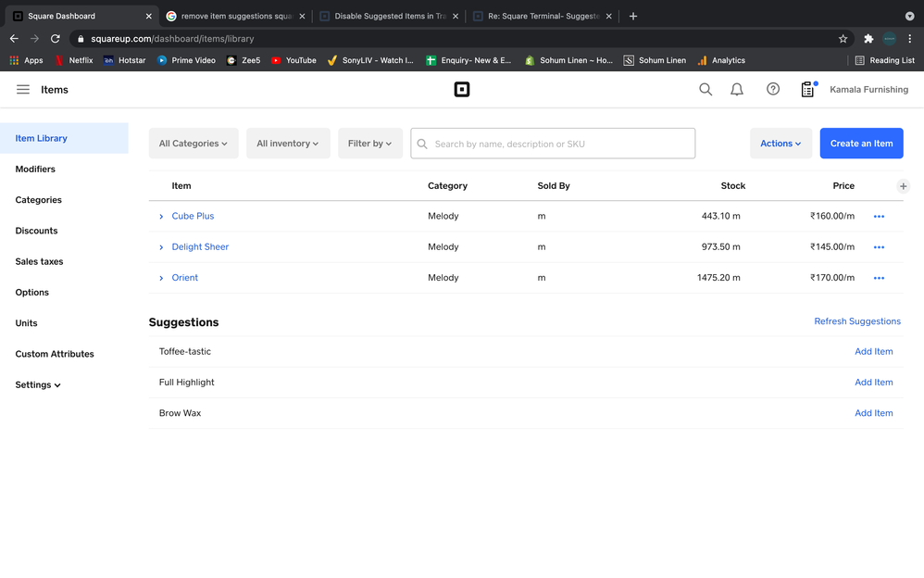Open the hamburger navigation menu
The image size is (924, 578).
tap(23, 90)
